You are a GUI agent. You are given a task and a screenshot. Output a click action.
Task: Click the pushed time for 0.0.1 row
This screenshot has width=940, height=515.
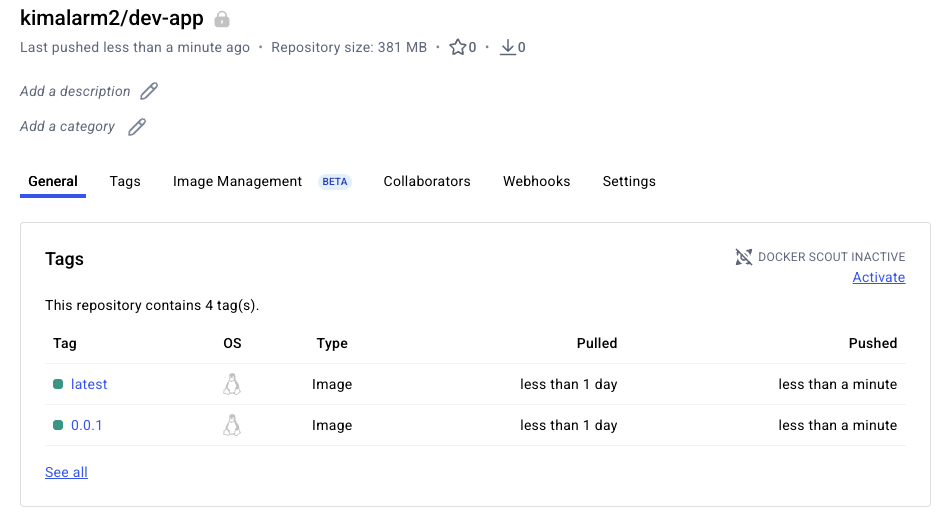click(837, 425)
